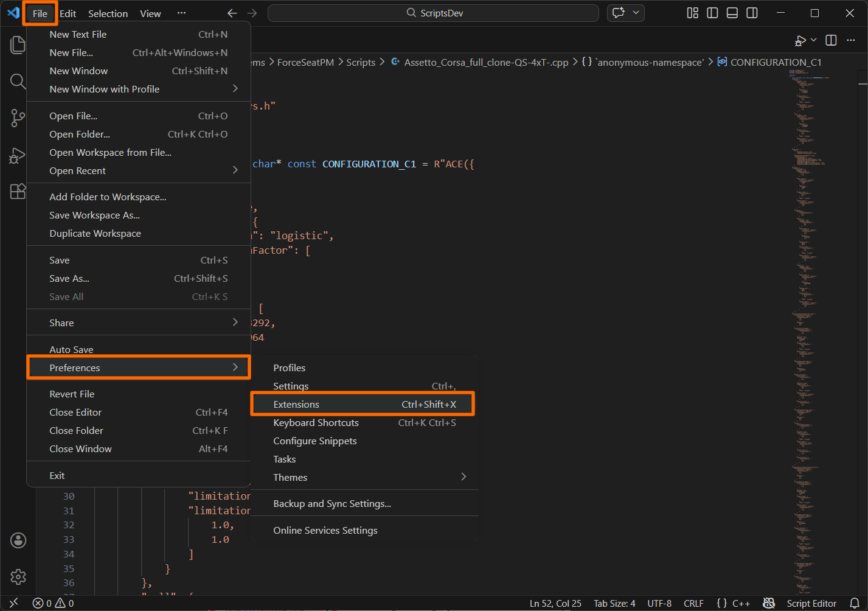Open the notifications bell
Image resolution: width=868 pixels, height=611 pixels.
[x=855, y=603]
